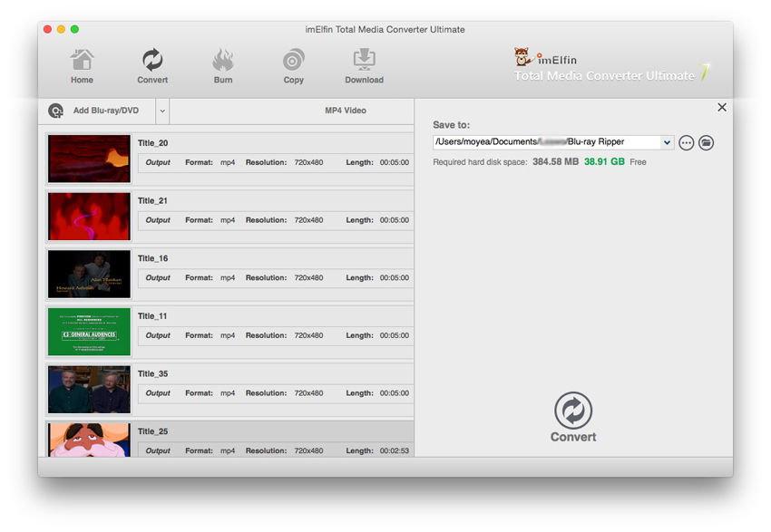Expand the Add Blu-ray/DVD dropdown arrow

pos(162,111)
